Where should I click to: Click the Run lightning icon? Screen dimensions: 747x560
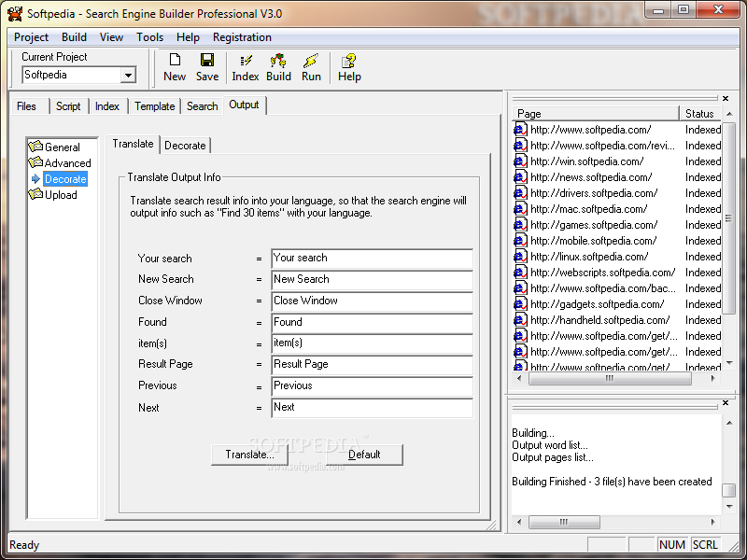(x=311, y=61)
